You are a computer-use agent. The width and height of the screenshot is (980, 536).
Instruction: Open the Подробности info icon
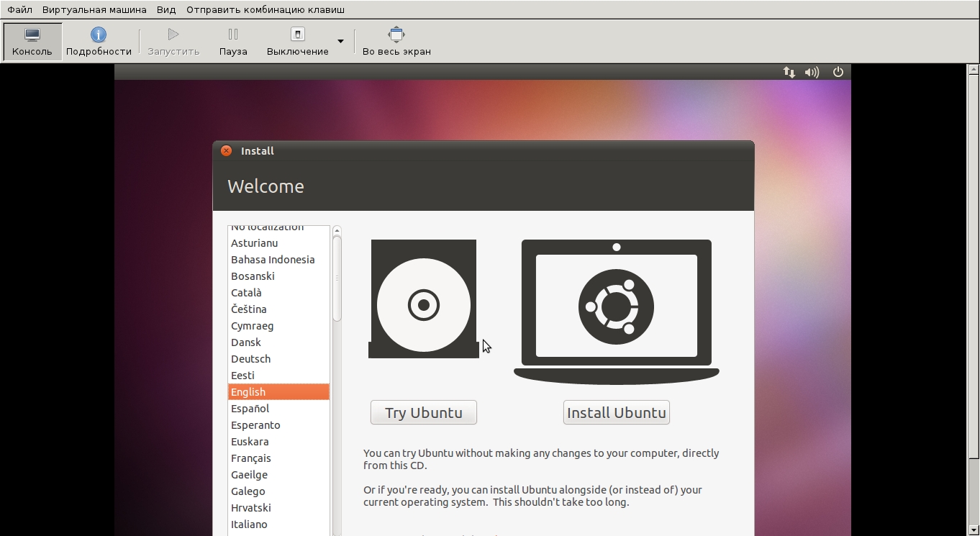click(x=99, y=35)
